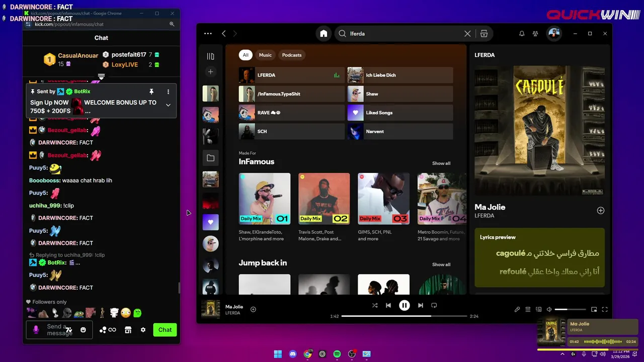This screenshot has height=362, width=644.
Task: Open the emoji picker in Kick chat
Action: (83, 330)
